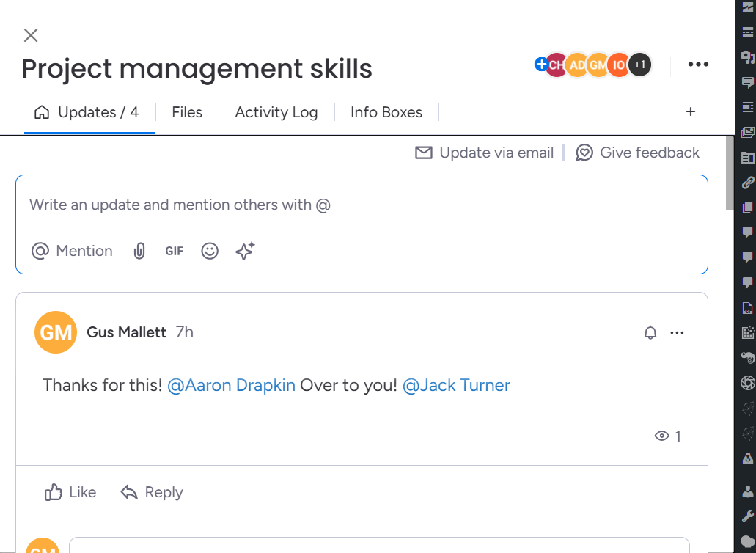
Task: Click the home icon on the Updates tab
Action: [41, 111]
